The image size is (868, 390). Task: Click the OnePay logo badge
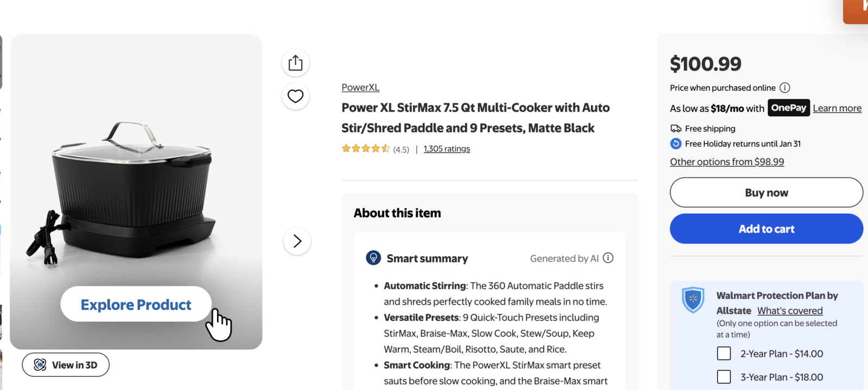[788, 108]
